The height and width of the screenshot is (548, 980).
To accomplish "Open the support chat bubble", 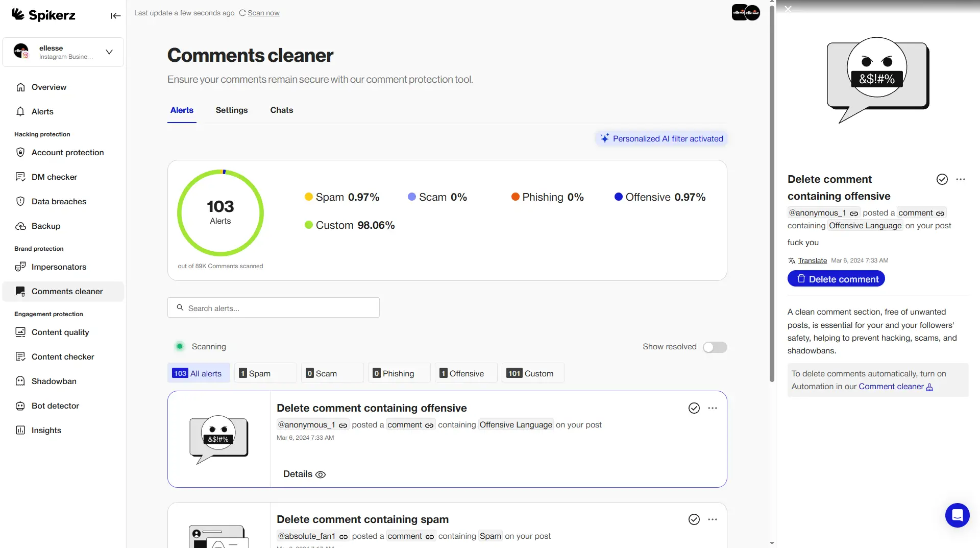I will tap(957, 515).
